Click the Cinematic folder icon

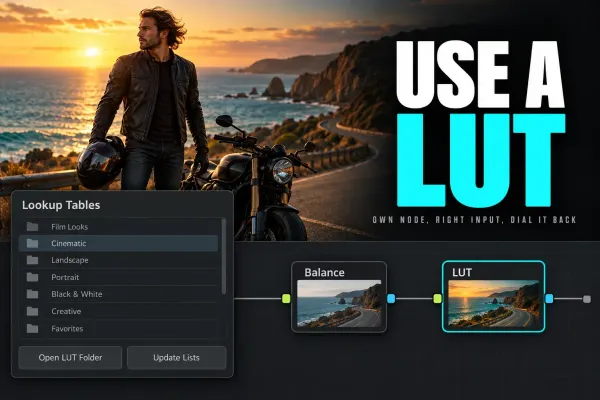point(33,243)
